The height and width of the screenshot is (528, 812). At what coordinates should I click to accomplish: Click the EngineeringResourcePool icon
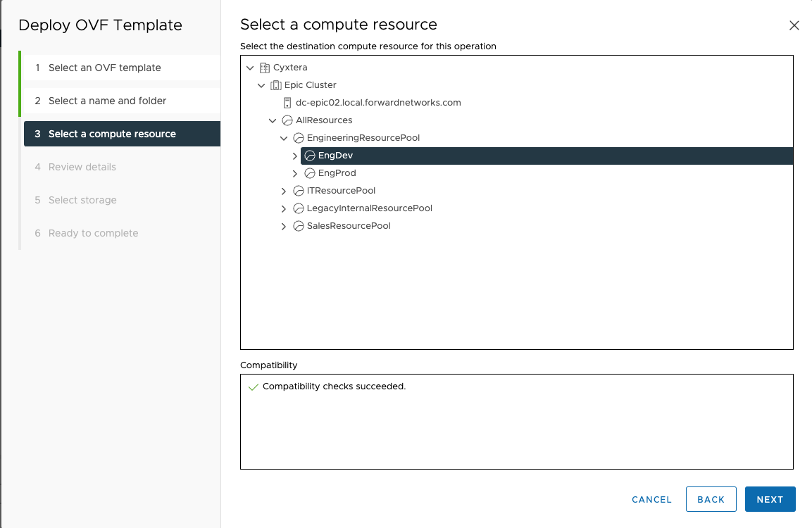pyautogui.click(x=299, y=138)
